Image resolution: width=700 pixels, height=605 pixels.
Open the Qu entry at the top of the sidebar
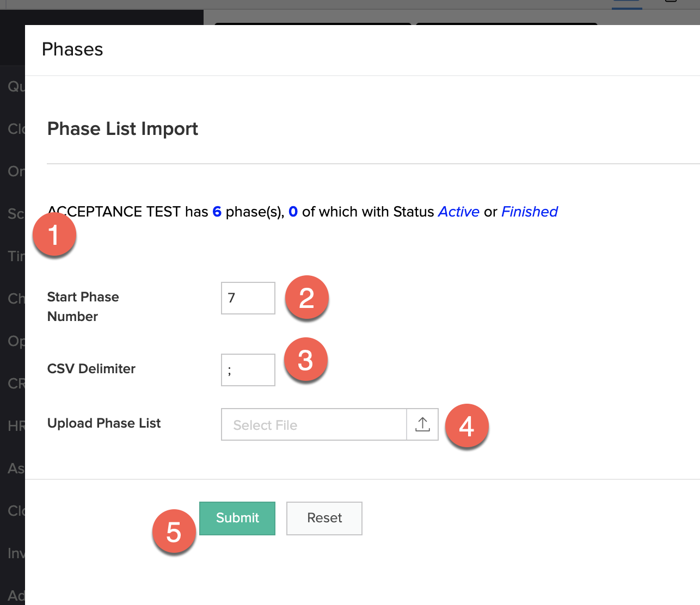(x=15, y=86)
